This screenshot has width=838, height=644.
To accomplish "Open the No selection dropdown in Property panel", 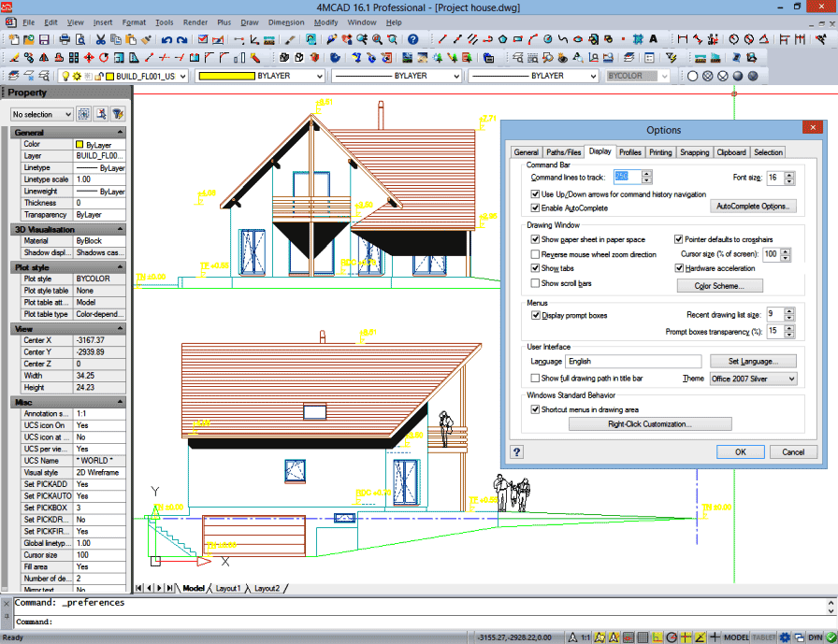I will click(x=42, y=114).
